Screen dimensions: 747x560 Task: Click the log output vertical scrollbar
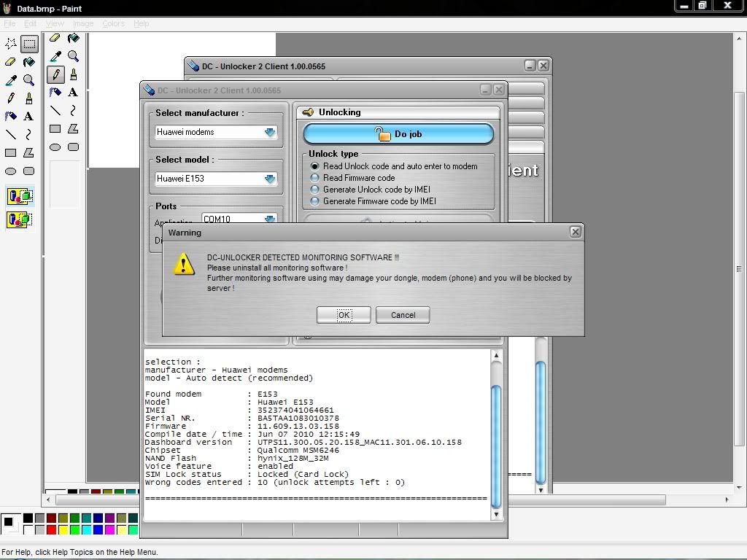click(496, 437)
